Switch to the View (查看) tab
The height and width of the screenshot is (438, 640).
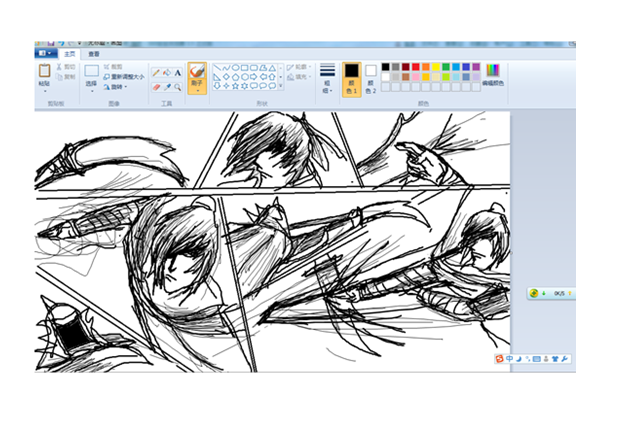coord(94,54)
